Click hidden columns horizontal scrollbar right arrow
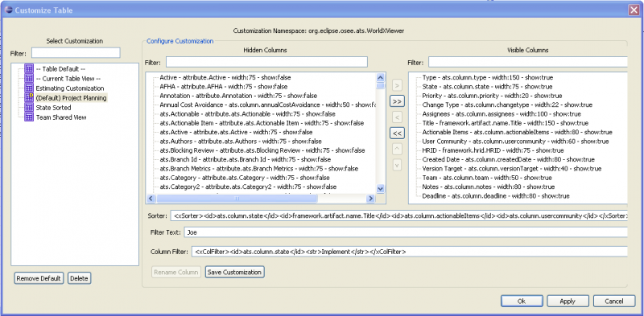 coord(370,199)
